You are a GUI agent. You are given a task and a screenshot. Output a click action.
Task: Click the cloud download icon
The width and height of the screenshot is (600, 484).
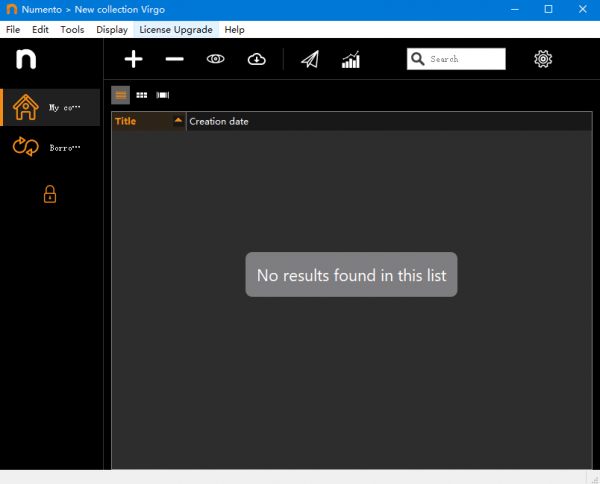(x=256, y=60)
